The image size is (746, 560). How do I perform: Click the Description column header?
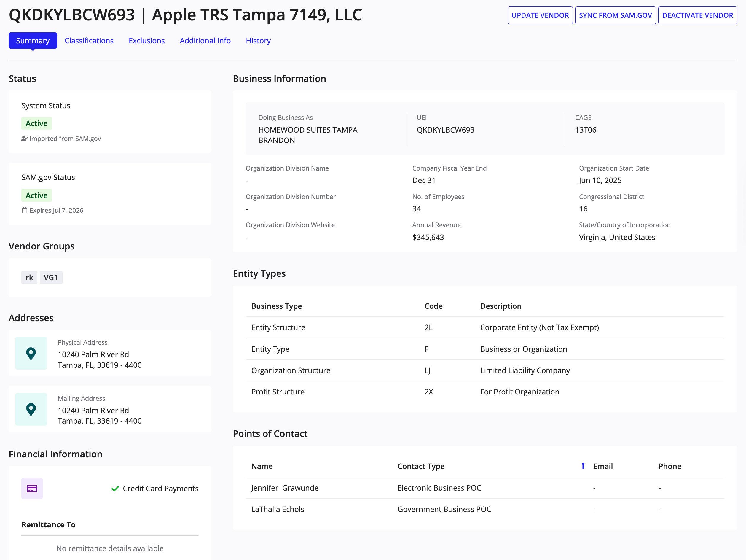(x=500, y=306)
